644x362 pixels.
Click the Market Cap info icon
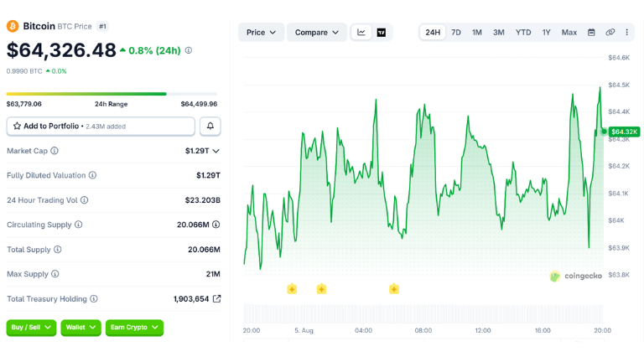tap(55, 151)
